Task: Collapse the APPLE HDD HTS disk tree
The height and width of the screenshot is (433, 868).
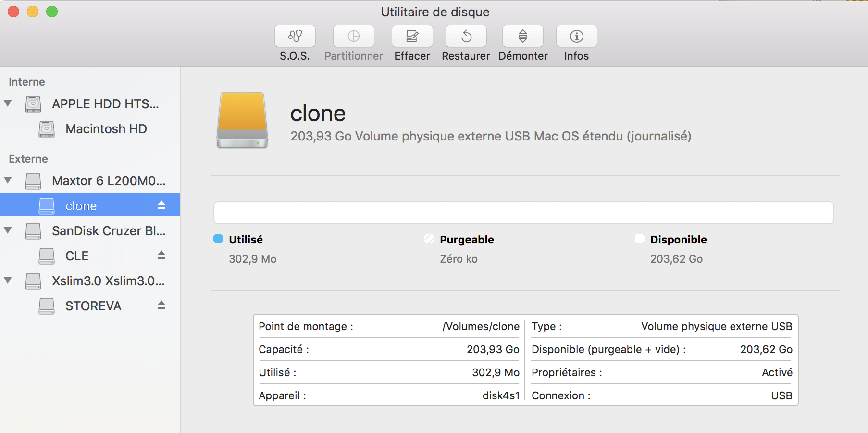Action: (8, 103)
